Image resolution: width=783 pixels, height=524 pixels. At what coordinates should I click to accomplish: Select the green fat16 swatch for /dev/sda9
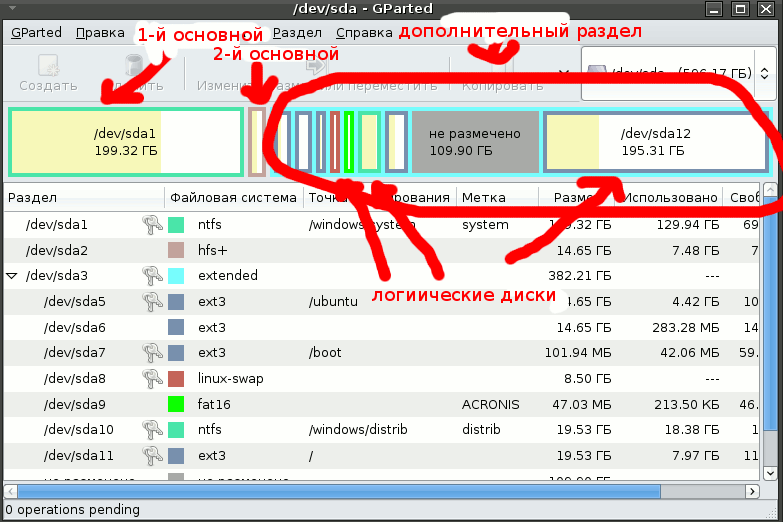[x=176, y=405]
